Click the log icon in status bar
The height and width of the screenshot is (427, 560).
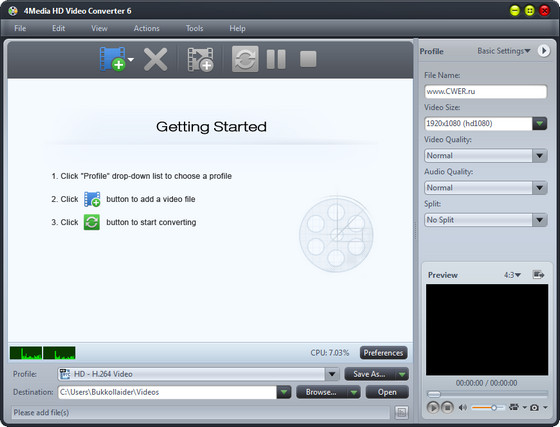(401, 412)
